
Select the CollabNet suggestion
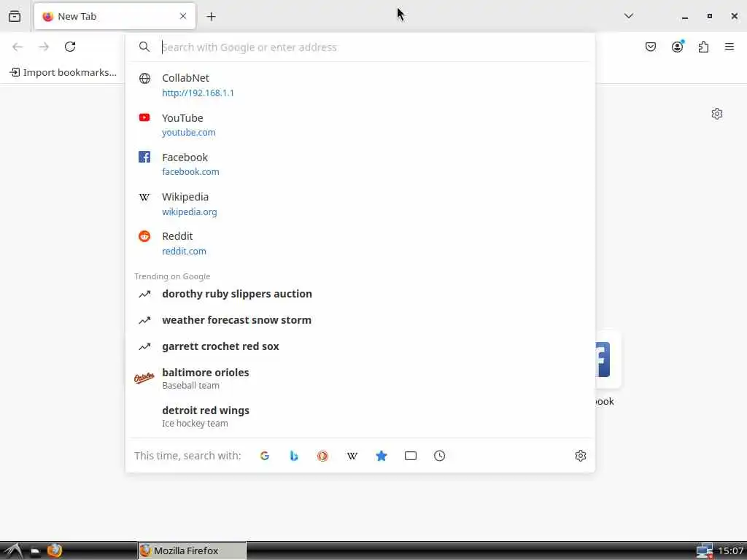pyautogui.click(x=360, y=85)
